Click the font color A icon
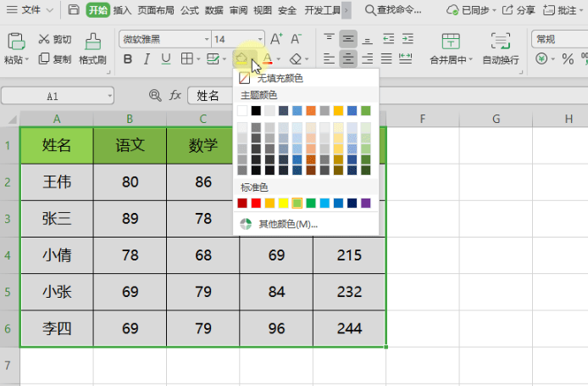 point(267,59)
